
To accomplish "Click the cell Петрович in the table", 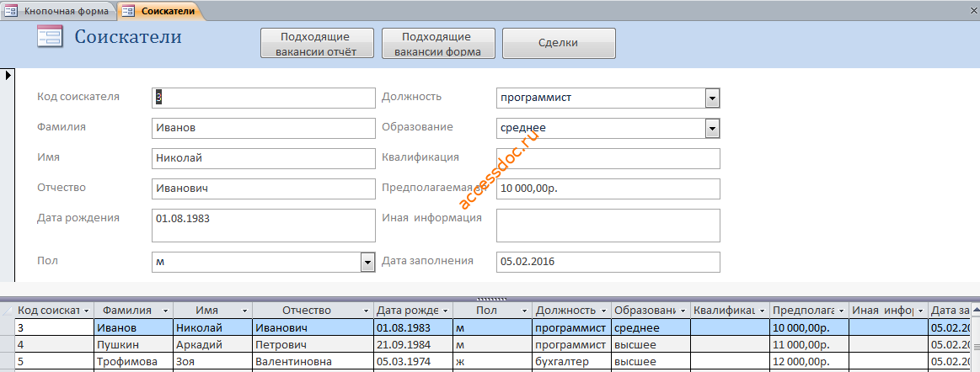I will [313, 344].
